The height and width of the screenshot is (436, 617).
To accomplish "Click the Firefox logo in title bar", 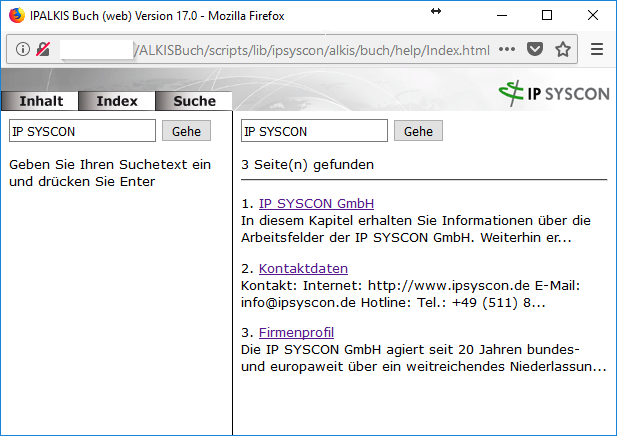I will click(17, 16).
